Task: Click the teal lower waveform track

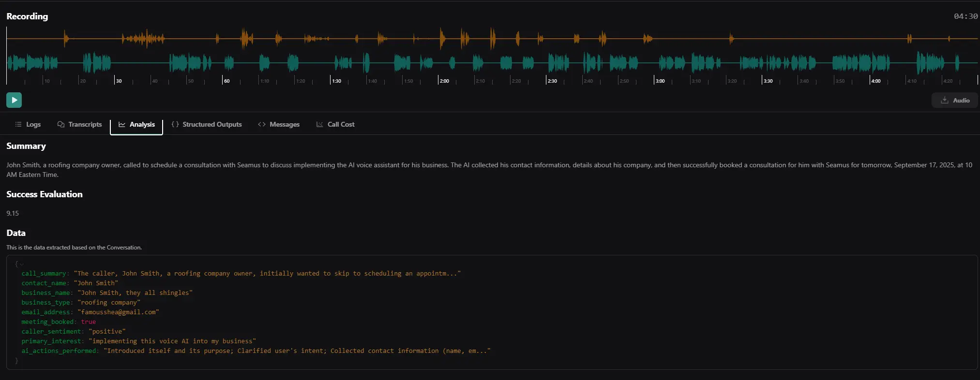Action: 492,62
